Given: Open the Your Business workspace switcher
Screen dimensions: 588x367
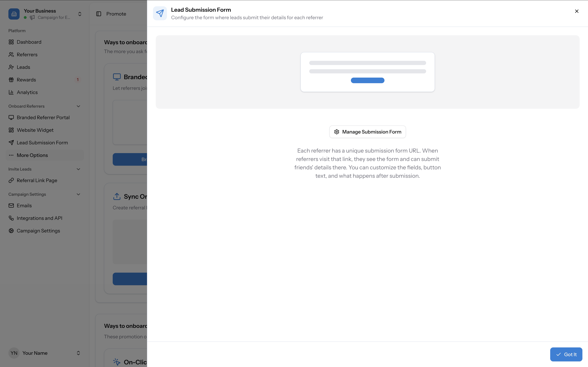Looking at the screenshot, I should click(80, 14).
